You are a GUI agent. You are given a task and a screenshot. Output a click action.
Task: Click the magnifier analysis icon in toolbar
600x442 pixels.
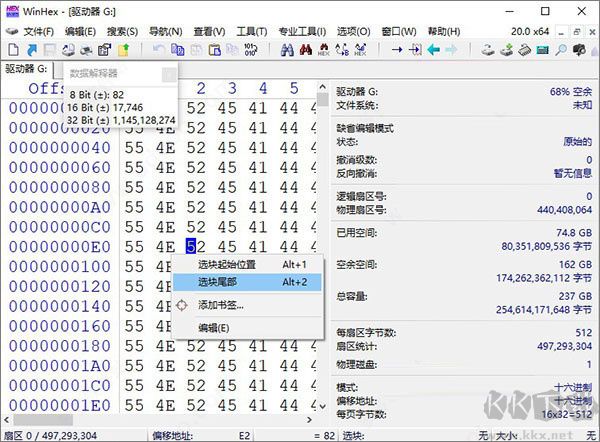tap(561, 49)
